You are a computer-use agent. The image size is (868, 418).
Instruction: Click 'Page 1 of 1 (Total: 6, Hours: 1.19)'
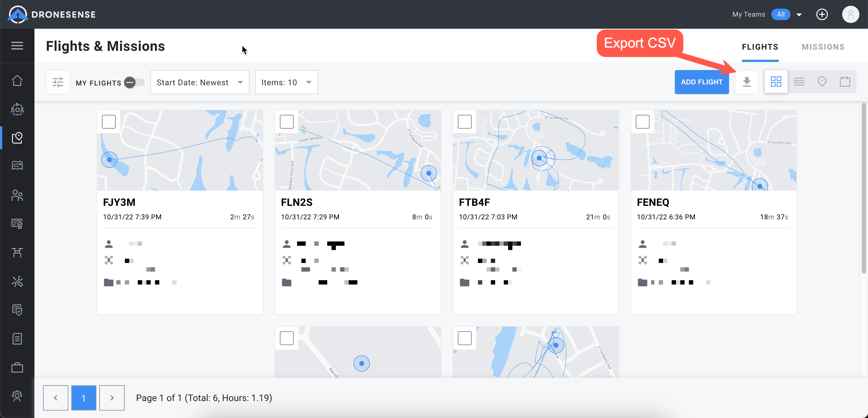(204, 398)
